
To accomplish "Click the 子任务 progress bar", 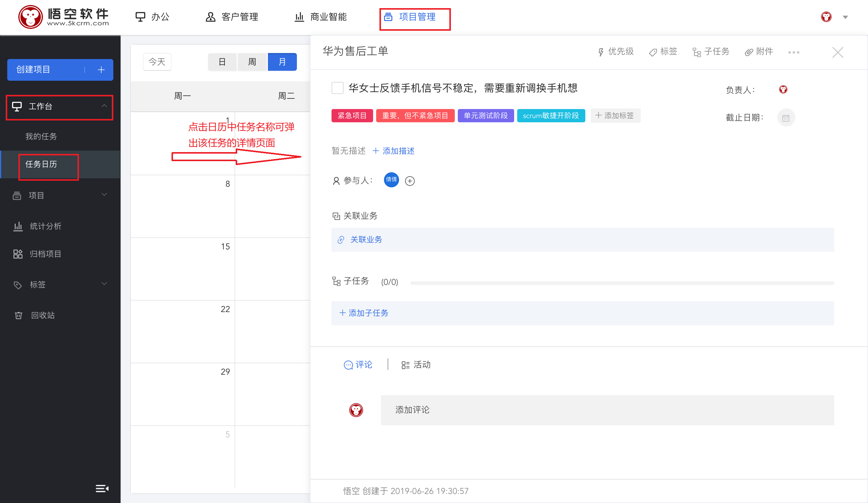I will tap(622, 283).
